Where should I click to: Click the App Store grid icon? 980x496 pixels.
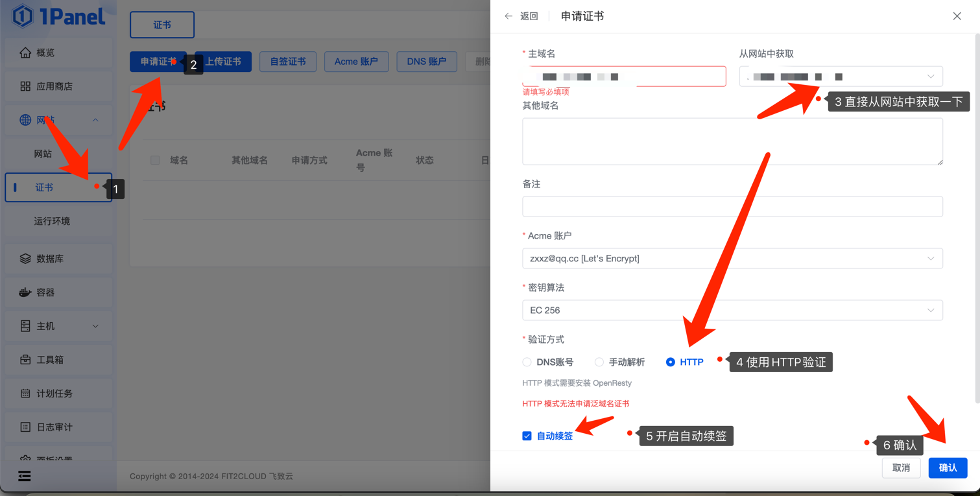click(25, 86)
